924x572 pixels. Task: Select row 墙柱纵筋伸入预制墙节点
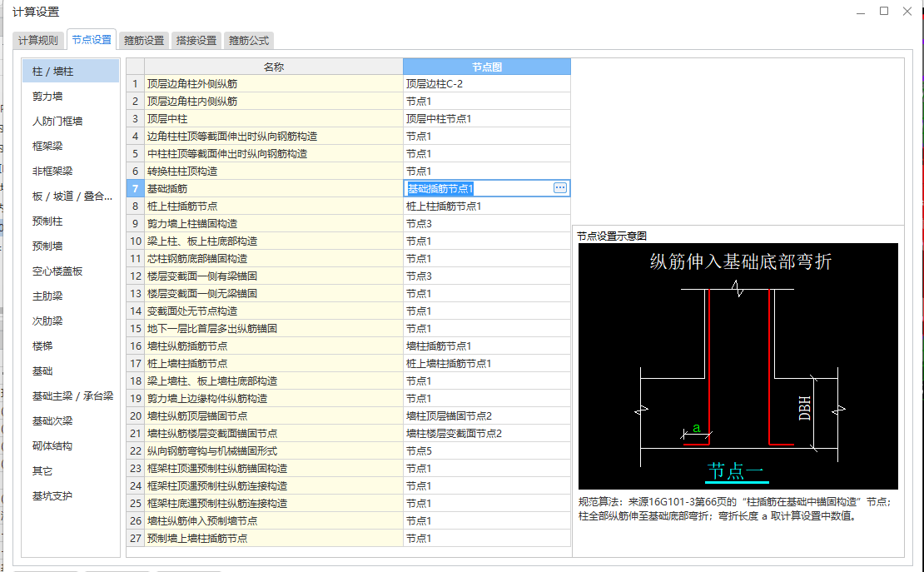(x=273, y=520)
